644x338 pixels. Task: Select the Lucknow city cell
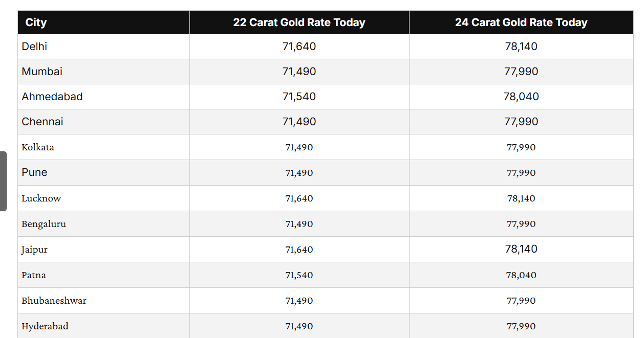coord(41,198)
